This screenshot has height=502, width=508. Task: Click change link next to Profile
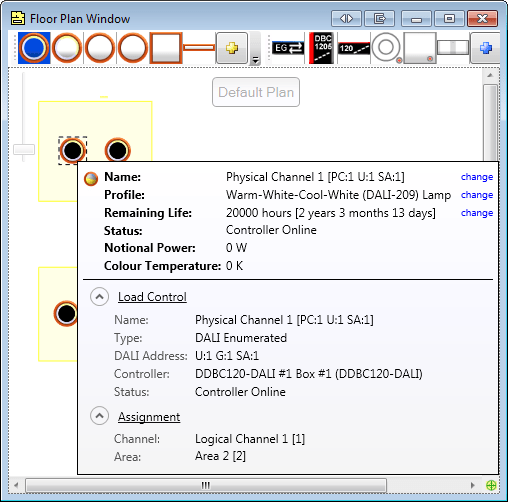477,195
